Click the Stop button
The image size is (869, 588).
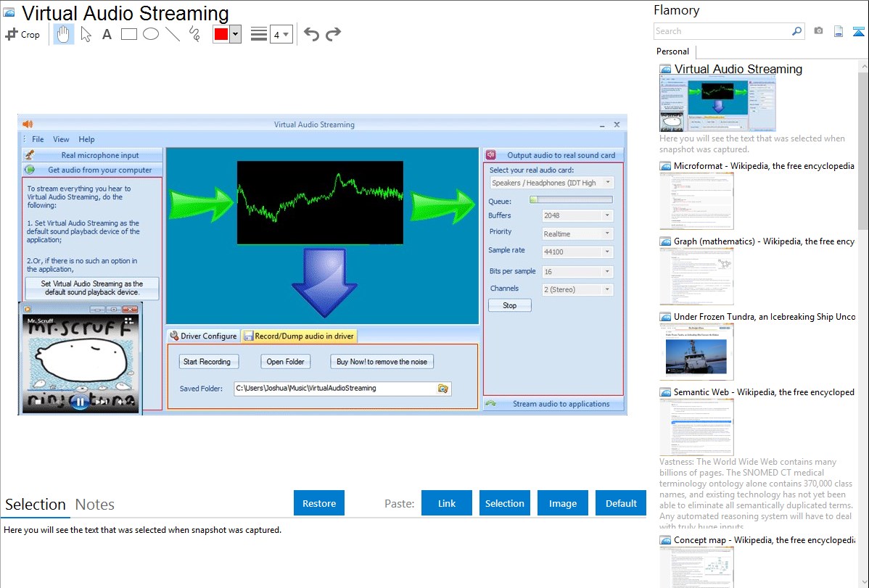pos(510,305)
